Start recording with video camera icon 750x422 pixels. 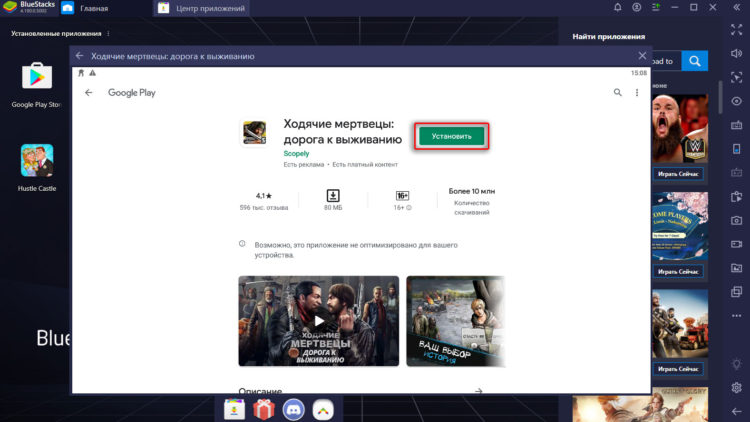(737, 244)
